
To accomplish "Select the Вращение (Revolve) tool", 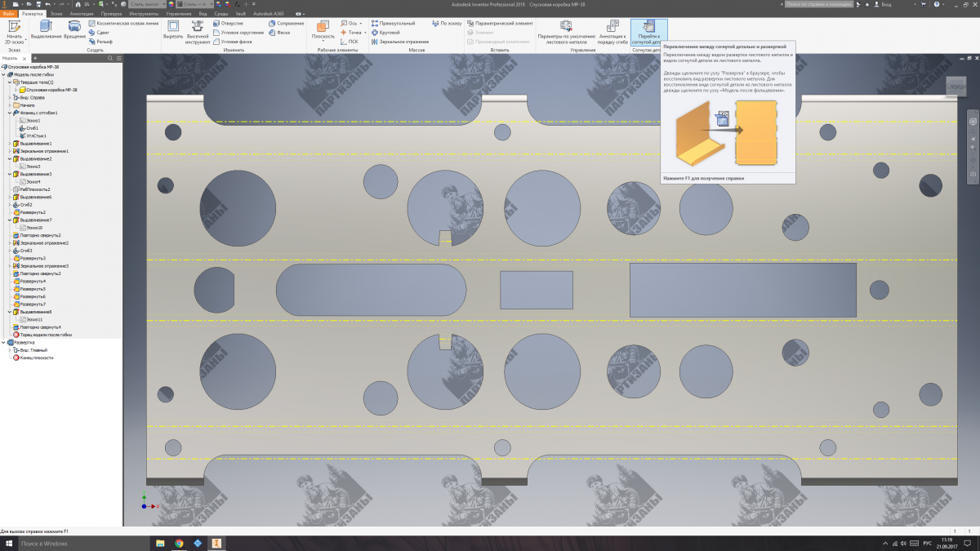I will [74, 31].
